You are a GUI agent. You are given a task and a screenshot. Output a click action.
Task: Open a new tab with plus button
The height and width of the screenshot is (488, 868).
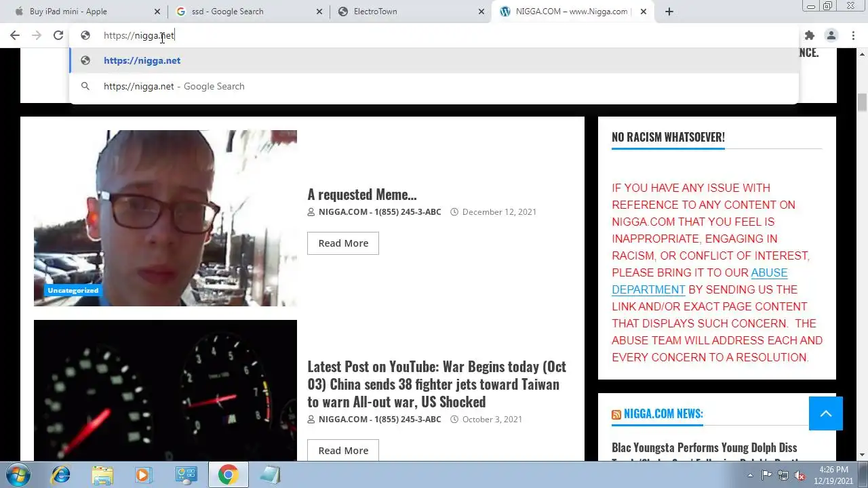[x=669, y=12]
